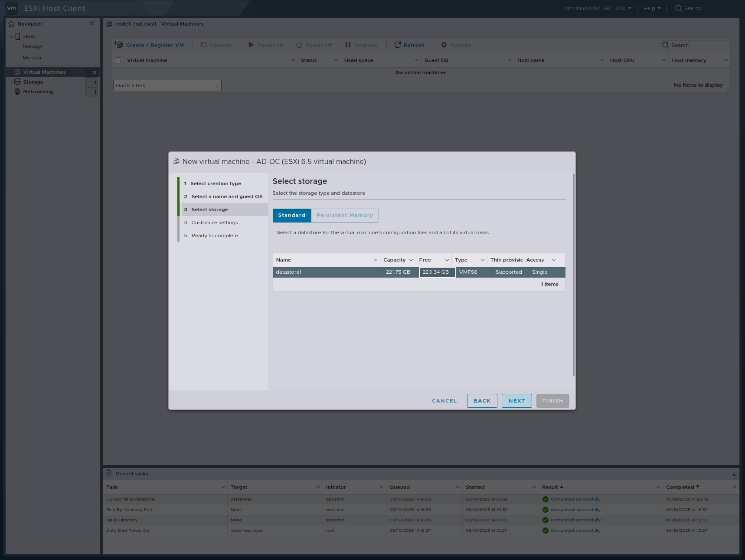Open Networking from the Navigator sidebar
Viewport: 745px width, 560px height.
click(x=38, y=92)
